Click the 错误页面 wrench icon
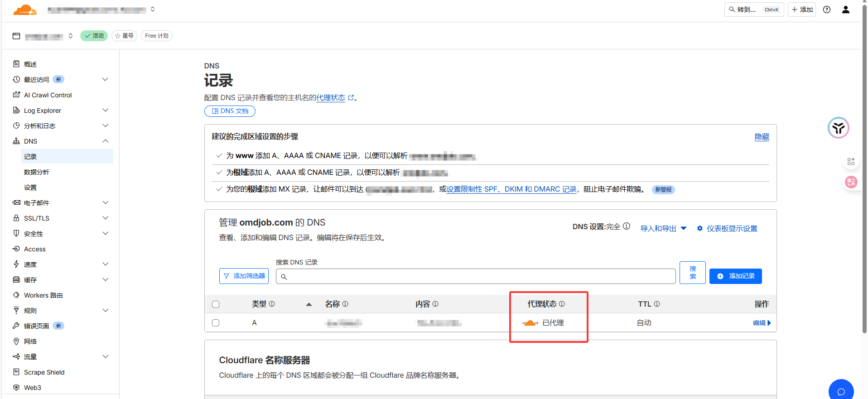The image size is (868, 399). click(x=16, y=326)
